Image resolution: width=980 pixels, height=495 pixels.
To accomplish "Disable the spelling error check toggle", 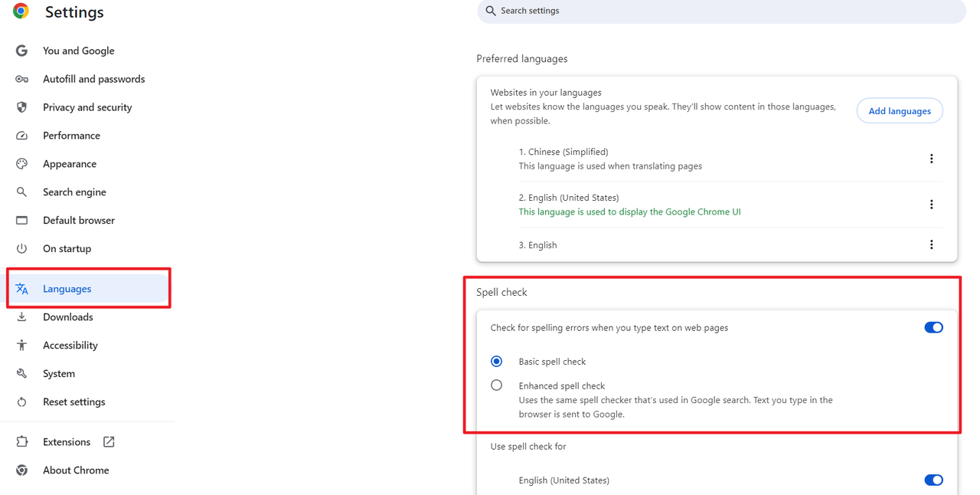I will pos(933,328).
